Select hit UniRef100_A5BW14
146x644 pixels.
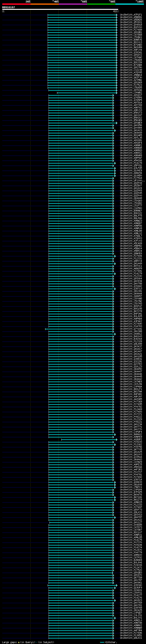[131, 75]
